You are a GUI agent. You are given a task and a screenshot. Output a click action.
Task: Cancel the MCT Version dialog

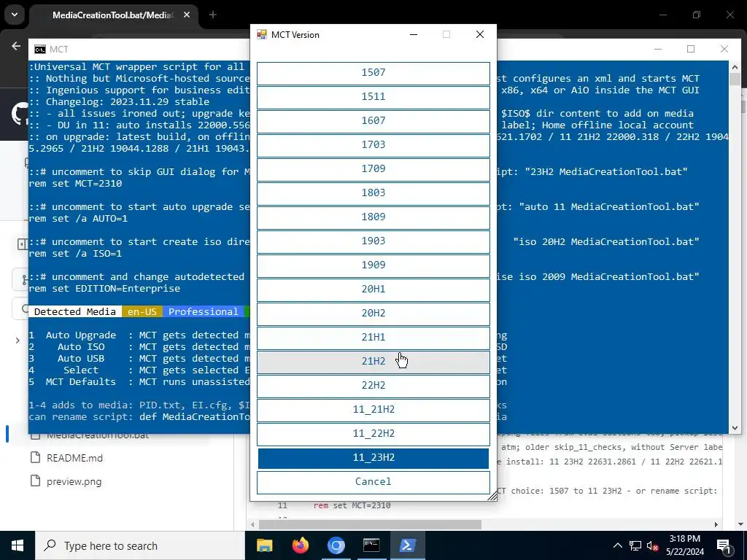pos(373,482)
